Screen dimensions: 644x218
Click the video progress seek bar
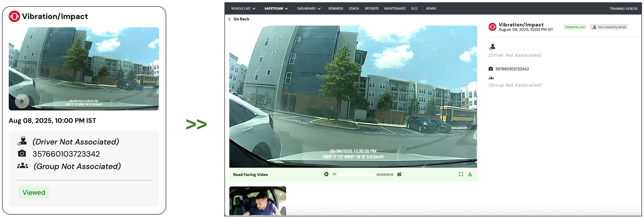click(x=356, y=175)
